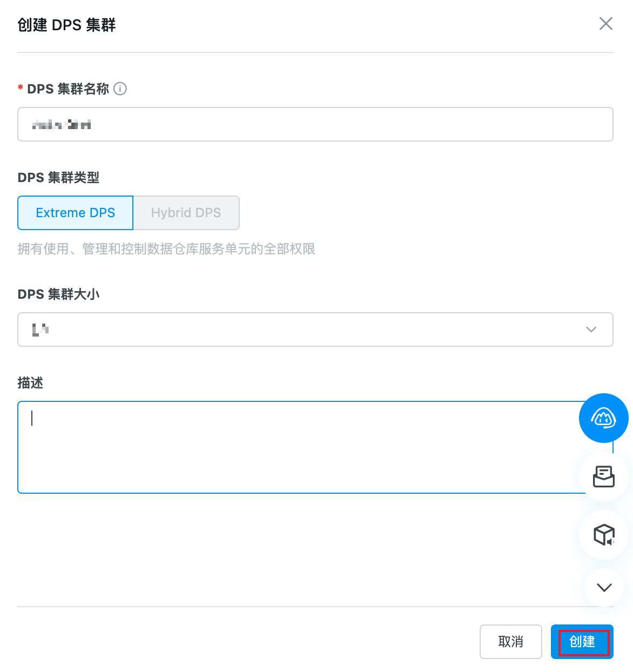Click the 描述 field label
The image size is (633, 672).
pos(30,382)
